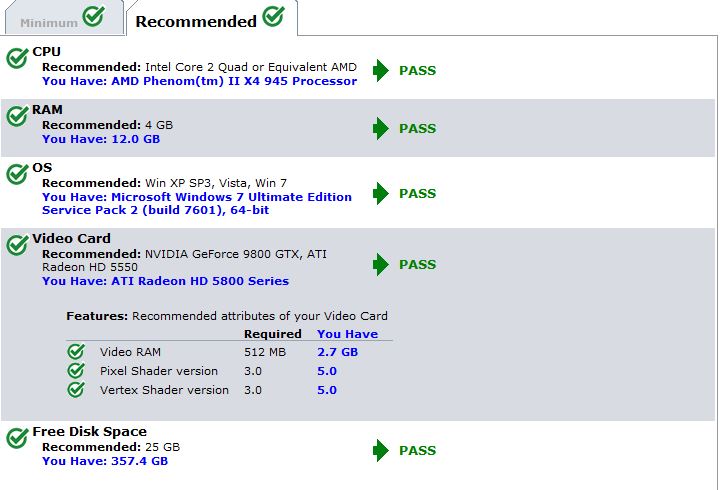Click the green arrow in the CPU row
The image size is (720, 490).
(x=381, y=71)
